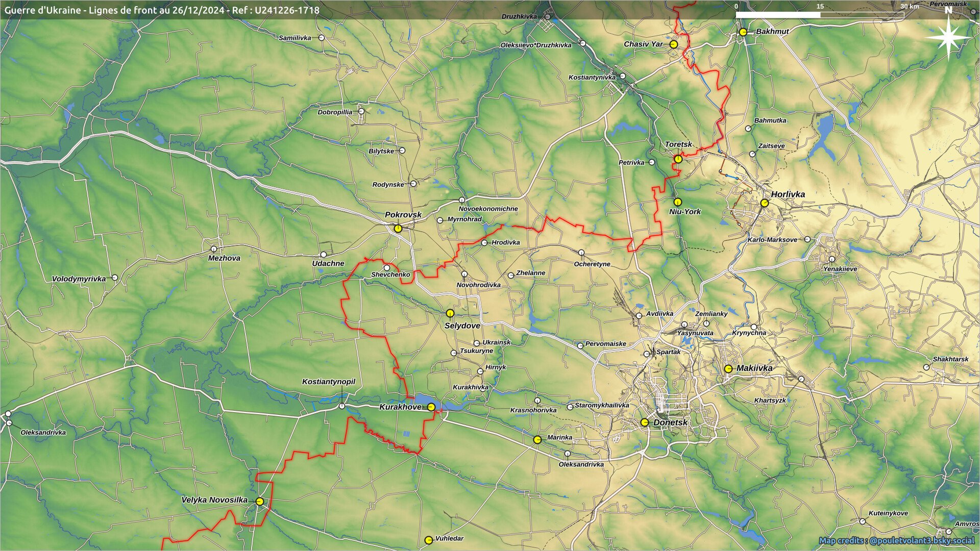Click the yellow Toretsk city marker
The image size is (980, 551).
coord(678,159)
